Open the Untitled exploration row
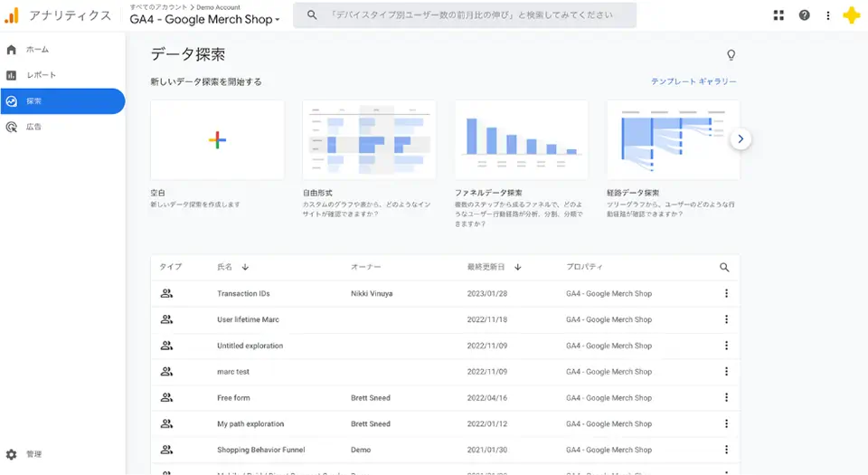This screenshot has width=868, height=475. tap(250, 346)
